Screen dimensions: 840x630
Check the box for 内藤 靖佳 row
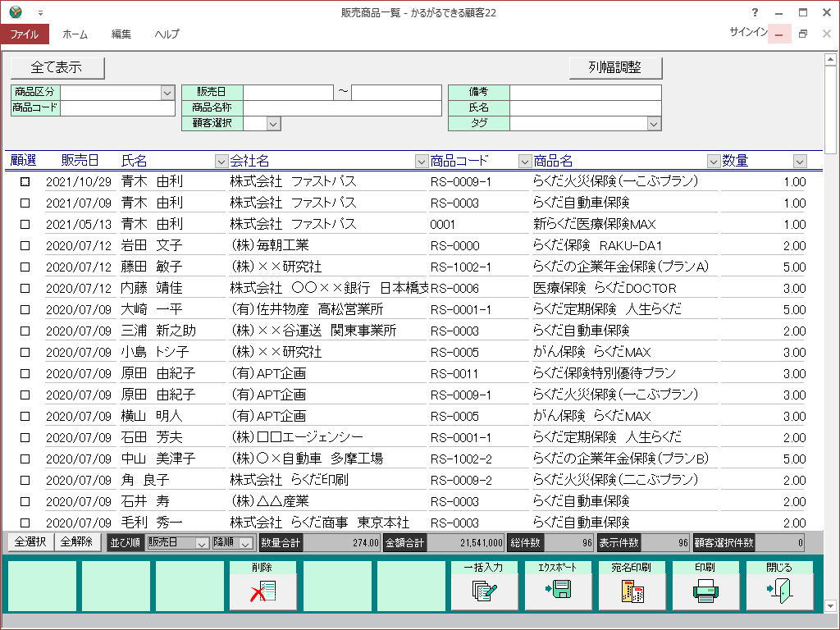click(x=25, y=288)
